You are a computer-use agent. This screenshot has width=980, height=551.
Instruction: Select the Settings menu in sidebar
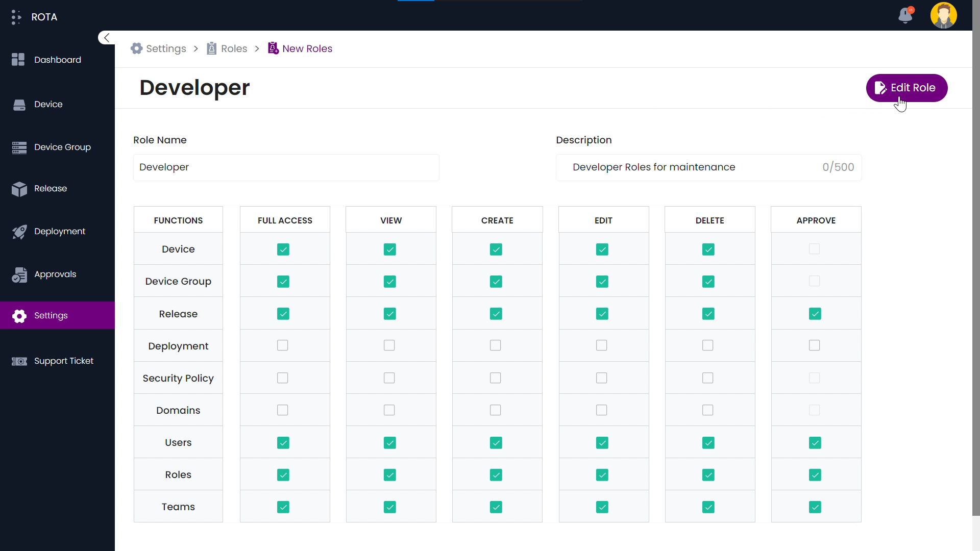point(51,315)
